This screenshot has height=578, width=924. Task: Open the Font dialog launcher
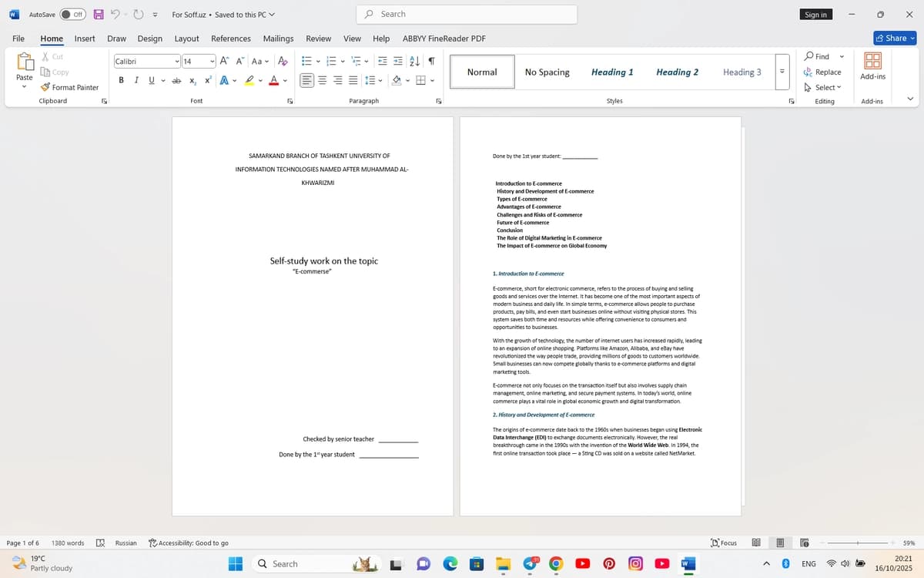290,101
